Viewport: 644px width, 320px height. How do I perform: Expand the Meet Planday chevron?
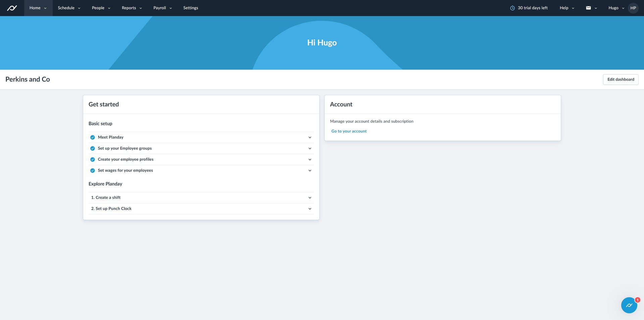point(310,137)
